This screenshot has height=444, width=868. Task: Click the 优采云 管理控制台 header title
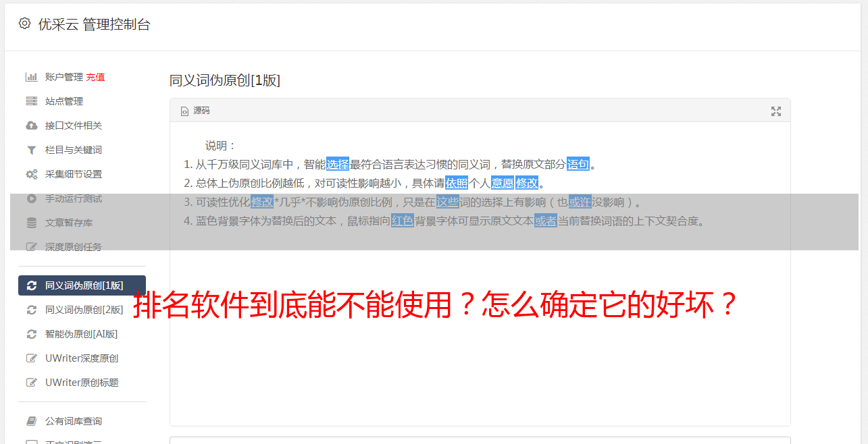click(94, 24)
